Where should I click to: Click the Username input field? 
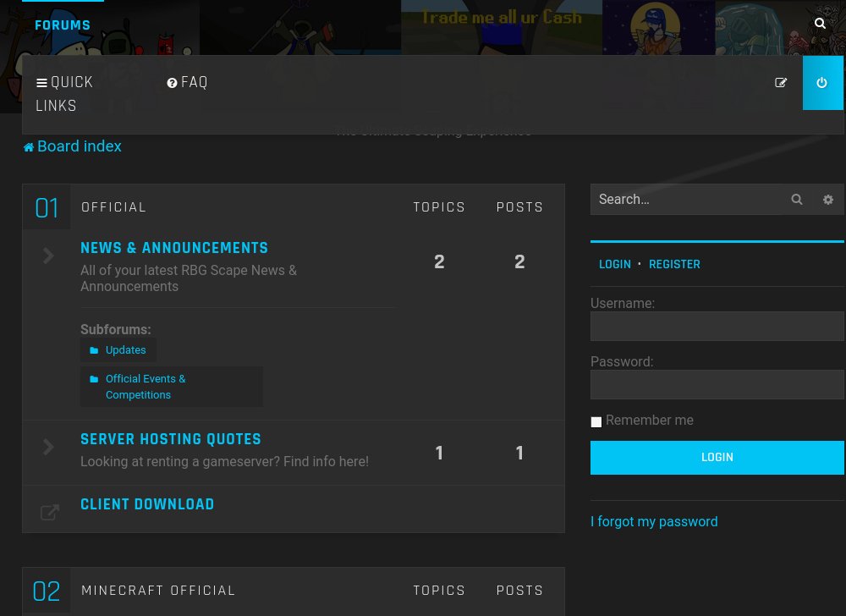click(x=717, y=327)
